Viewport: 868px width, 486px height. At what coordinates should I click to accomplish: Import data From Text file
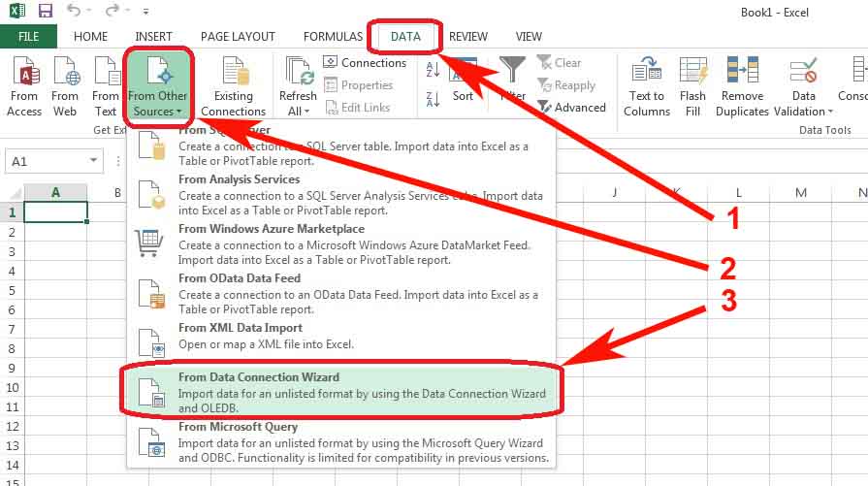105,86
